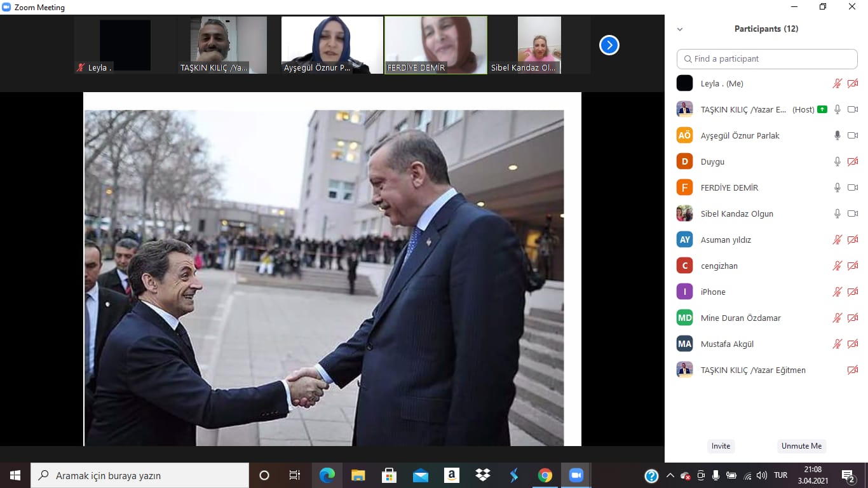Open Dropbox from taskbar
The height and width of the screenshot is (488, 868).
point(483,475)
